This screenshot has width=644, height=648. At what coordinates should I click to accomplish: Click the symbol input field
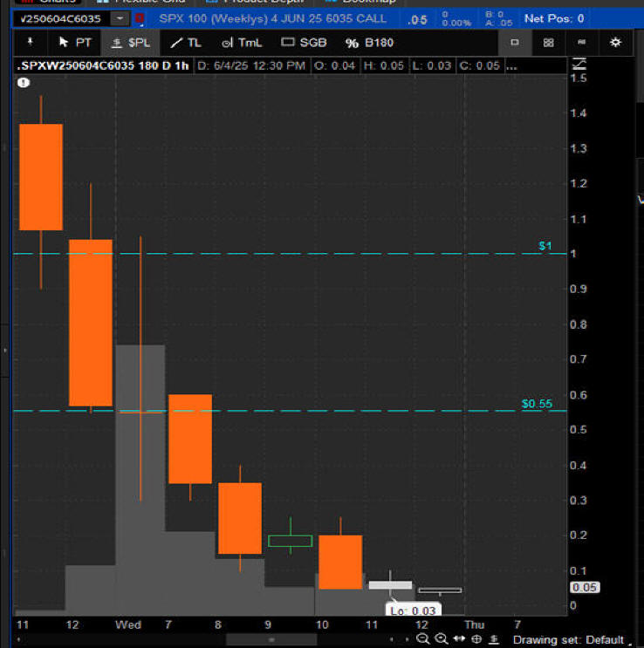[x=58, y=18]
